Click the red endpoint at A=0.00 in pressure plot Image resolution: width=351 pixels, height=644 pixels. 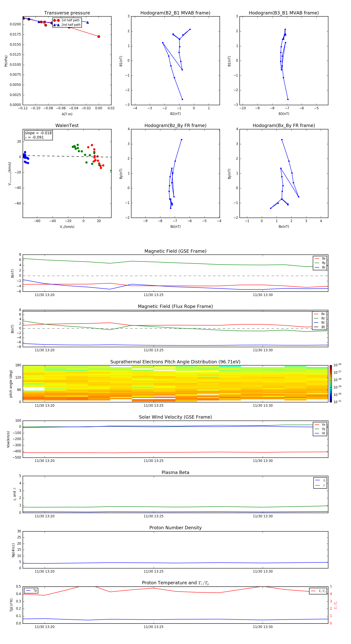click(99, 36)
